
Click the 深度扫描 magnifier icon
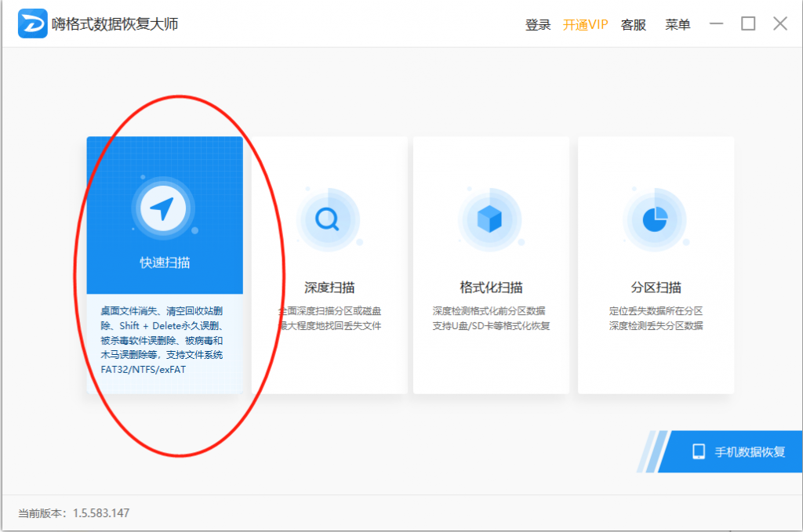coord(327,219)
